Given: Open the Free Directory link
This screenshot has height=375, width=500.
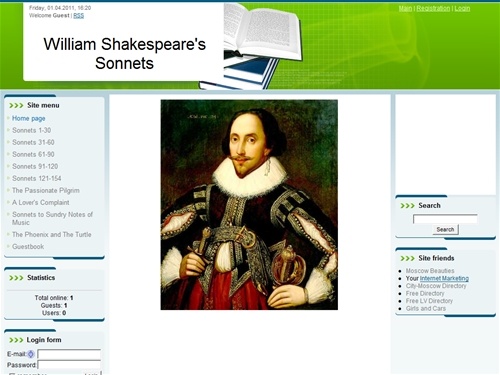Looking at the screenshot, I should (425, 293).
